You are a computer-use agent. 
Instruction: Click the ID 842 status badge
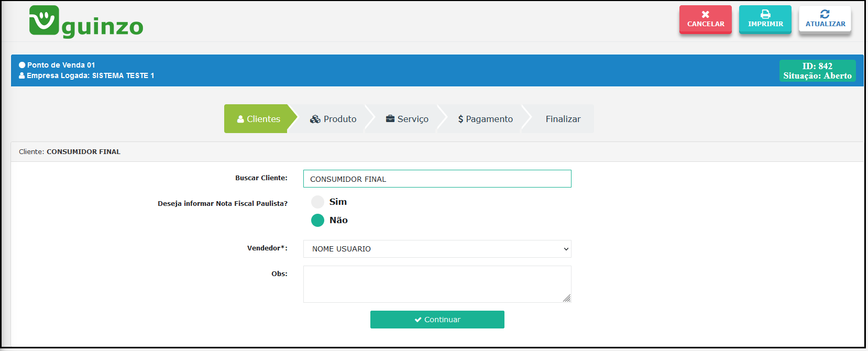coord(817,71)
